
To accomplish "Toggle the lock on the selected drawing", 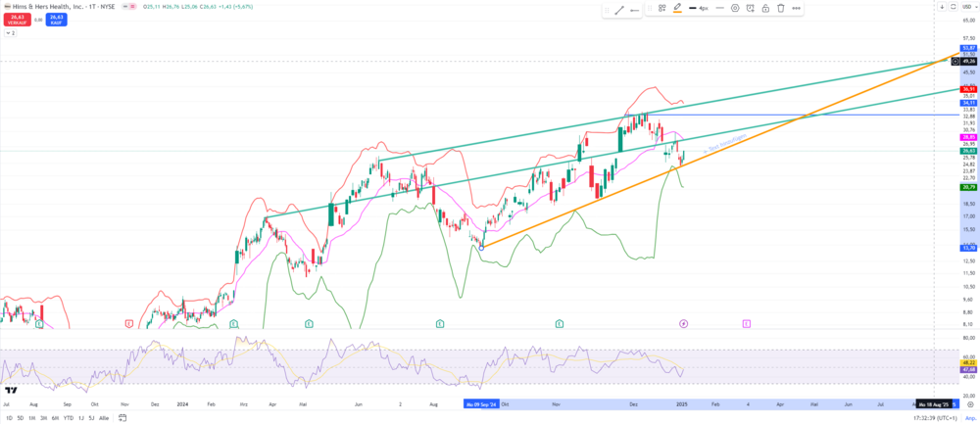I will point(765,8).
